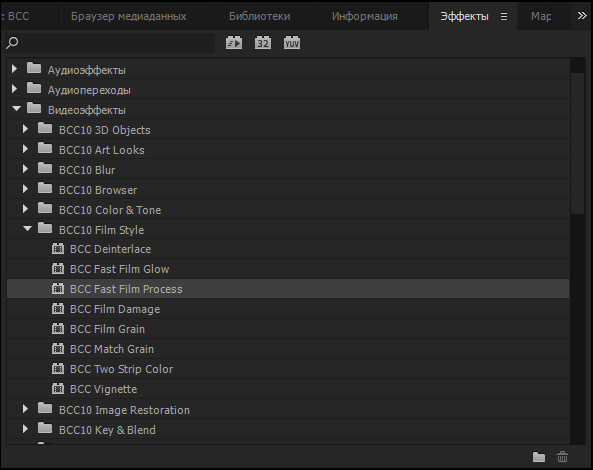Image resolution: width=593 pixels, height=470 pixels.
Task: Select the BCC Two Strip Color name
Action: 121,369
